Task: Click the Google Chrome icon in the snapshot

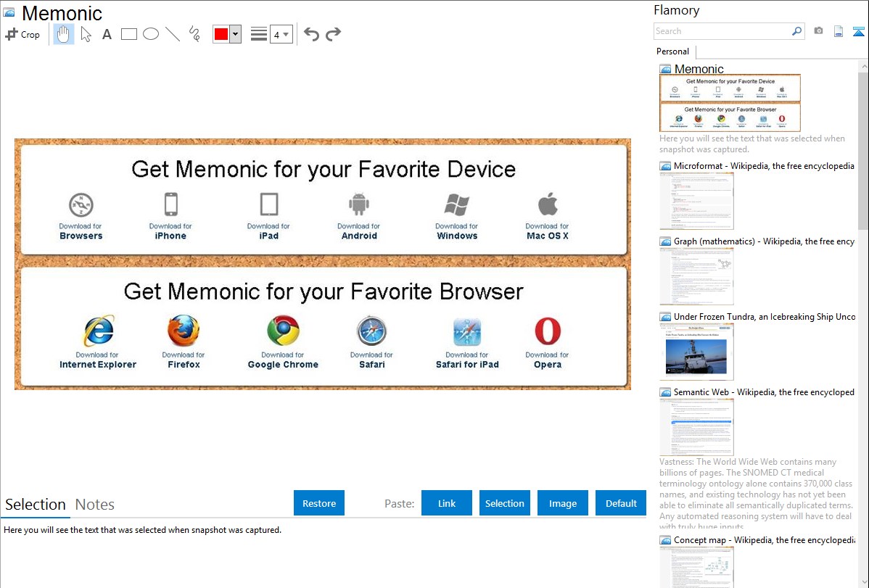Action: (283, 331)
